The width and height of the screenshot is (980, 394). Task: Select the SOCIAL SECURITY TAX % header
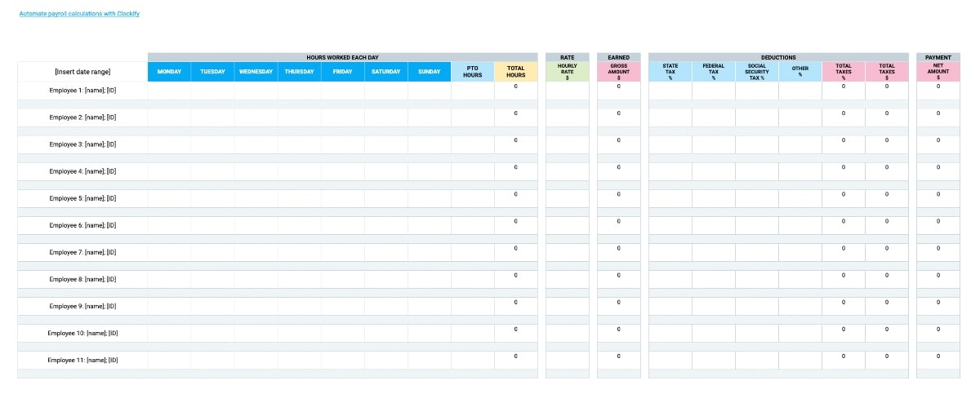[756, 72]
